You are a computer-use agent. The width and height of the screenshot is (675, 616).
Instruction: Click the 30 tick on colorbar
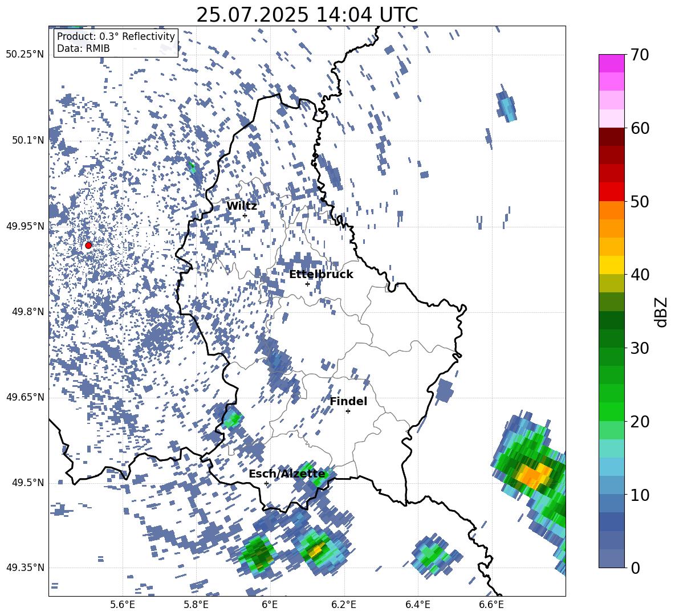(640, 348)
